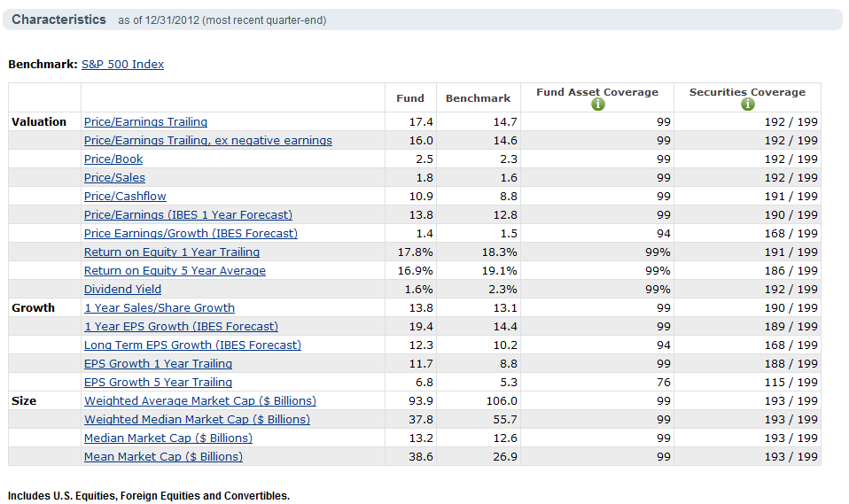Click the Fund Asset Coverage info icon
The image size is (849, 504).
[597, 105]
